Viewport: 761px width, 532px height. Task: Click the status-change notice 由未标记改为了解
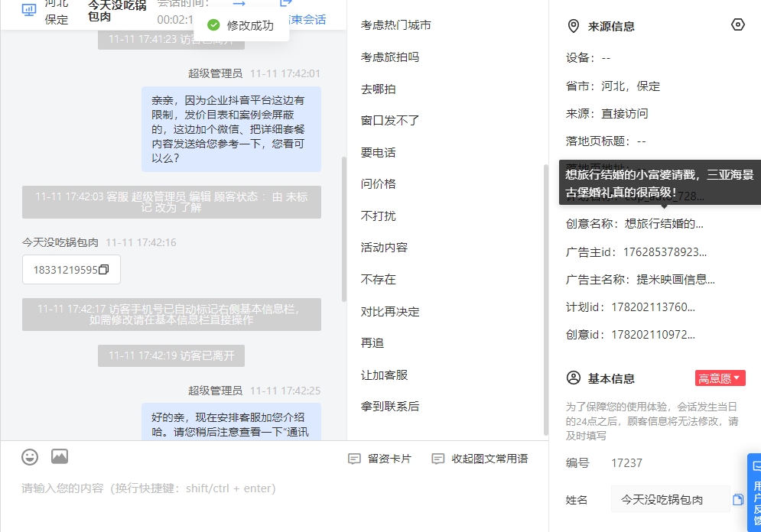[x=171, y=203]
